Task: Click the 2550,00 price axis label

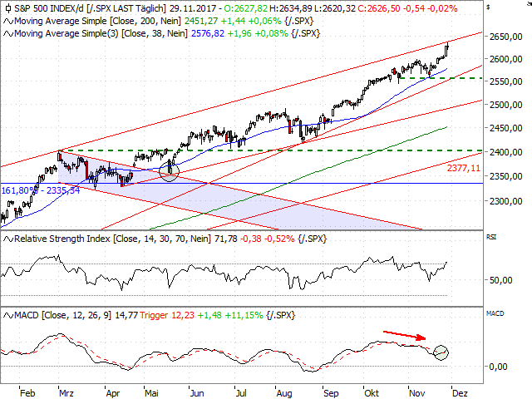Action: [505, 81]
